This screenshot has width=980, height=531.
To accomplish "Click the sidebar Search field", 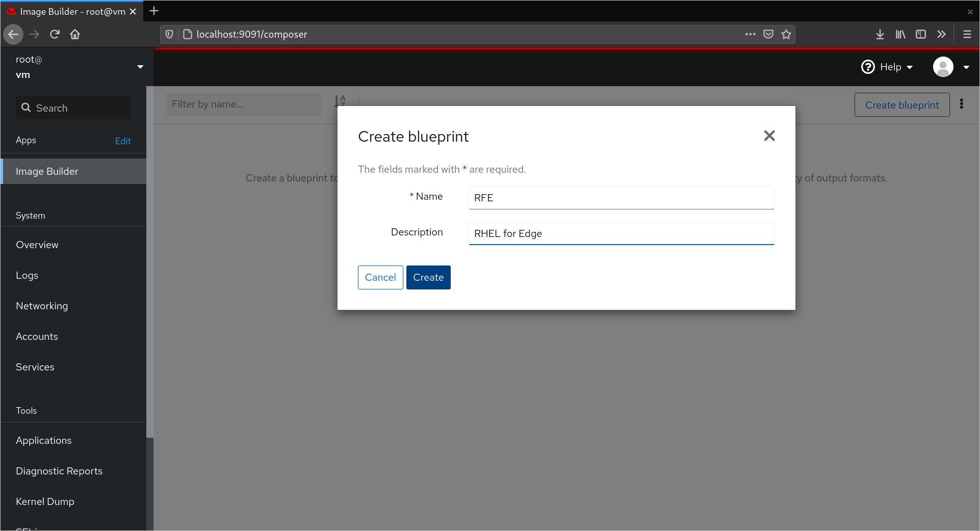I will click(73, 108).
